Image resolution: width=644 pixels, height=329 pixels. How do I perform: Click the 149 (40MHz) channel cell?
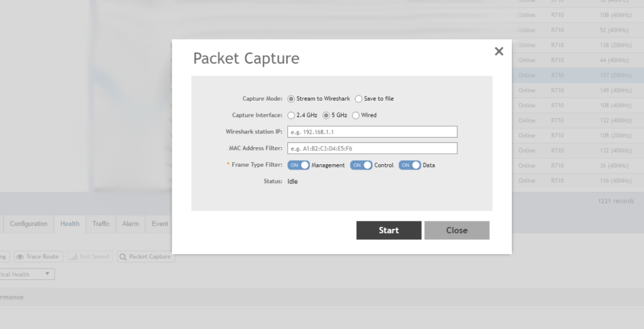click(615, 91)
